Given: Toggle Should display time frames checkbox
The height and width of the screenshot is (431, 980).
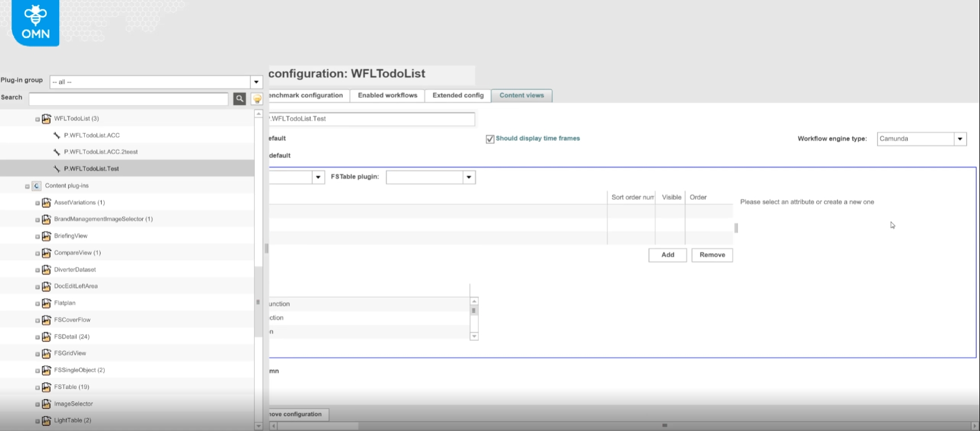Looking at the screenshot, I should 490,139.
